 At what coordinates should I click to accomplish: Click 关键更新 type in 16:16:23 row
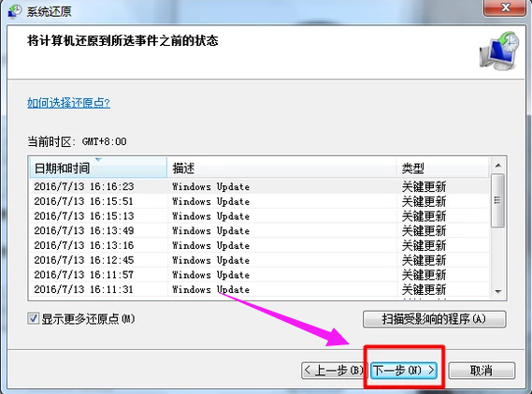point(424,186)
